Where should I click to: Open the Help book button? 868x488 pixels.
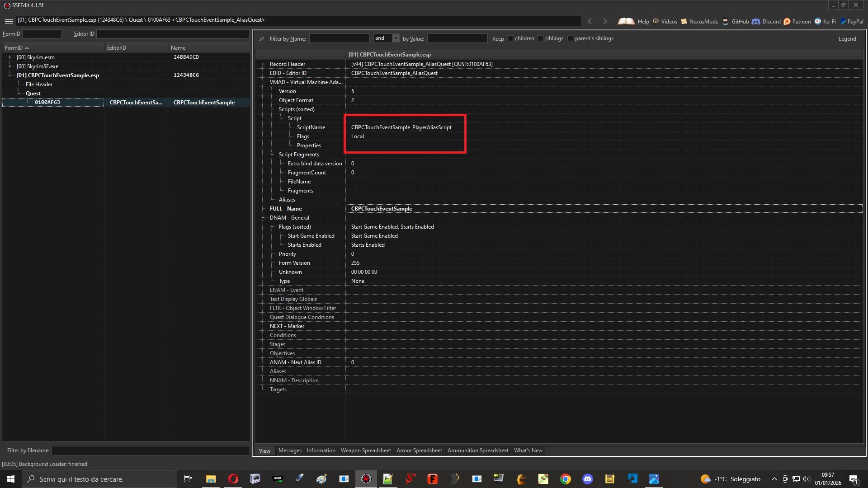(x=633, y=21)
